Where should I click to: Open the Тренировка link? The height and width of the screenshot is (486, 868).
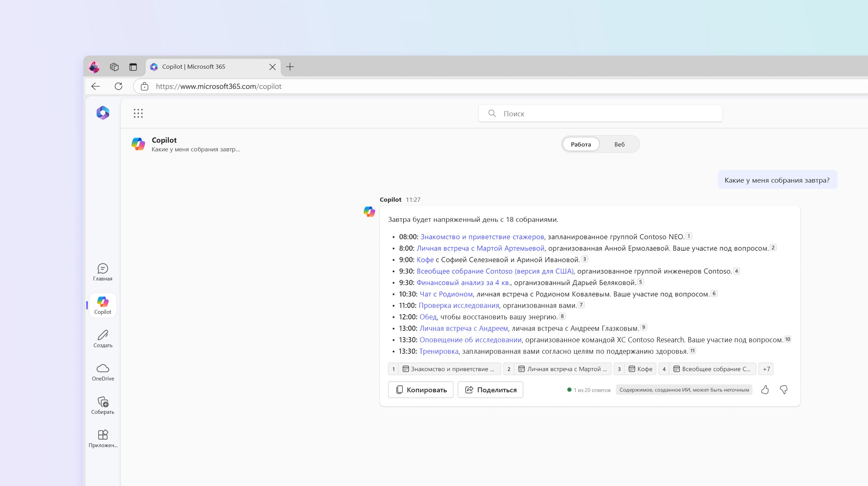[439, 351]
